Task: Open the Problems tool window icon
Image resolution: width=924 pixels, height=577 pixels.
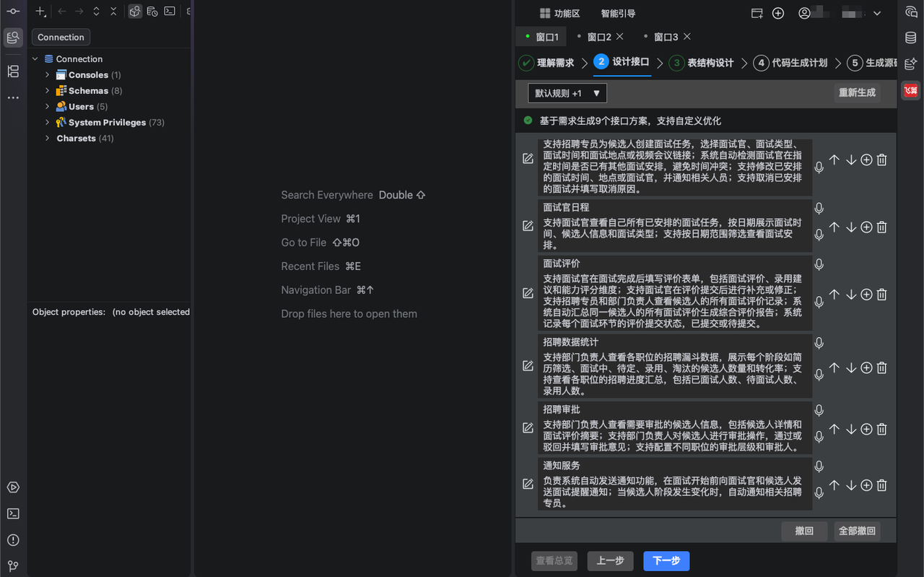Action: point(13,540)
